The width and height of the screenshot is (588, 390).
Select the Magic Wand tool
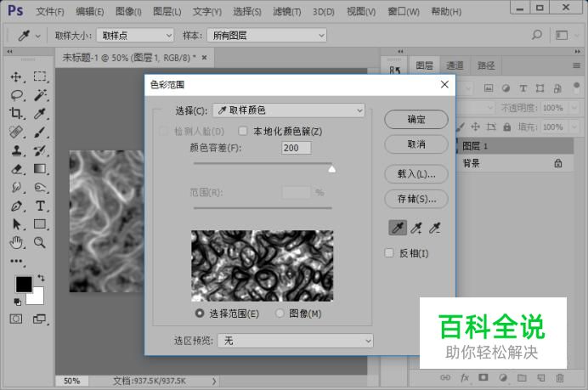click(40, 95)
